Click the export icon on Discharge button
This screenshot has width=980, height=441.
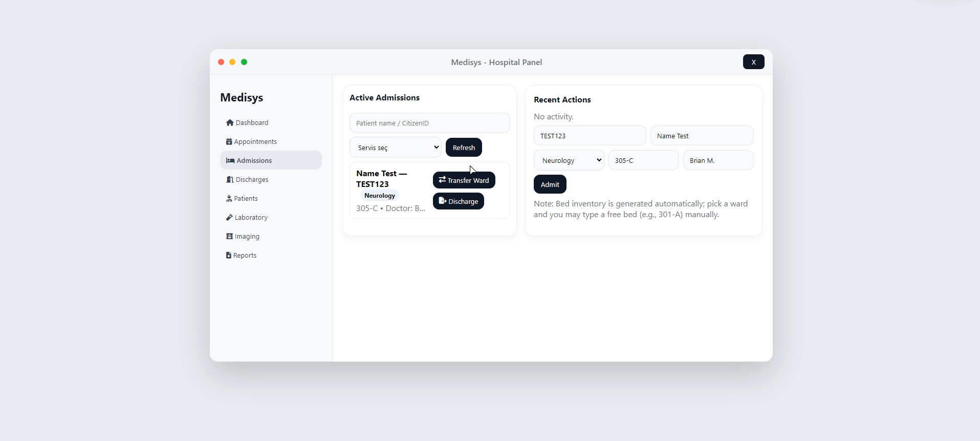pyautogui.click(x=442, y=201)
